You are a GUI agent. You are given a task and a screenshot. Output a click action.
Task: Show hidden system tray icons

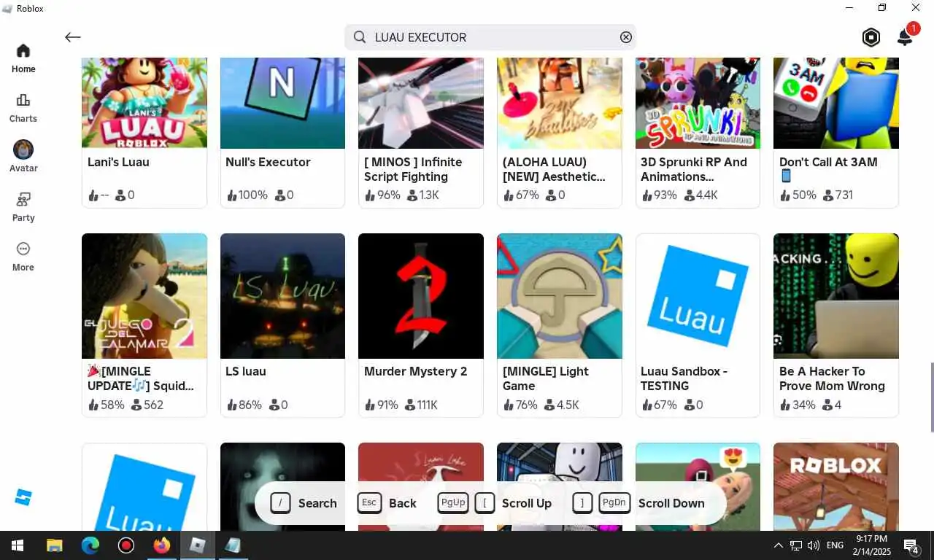pyautogui.click(x=778, y=545)
